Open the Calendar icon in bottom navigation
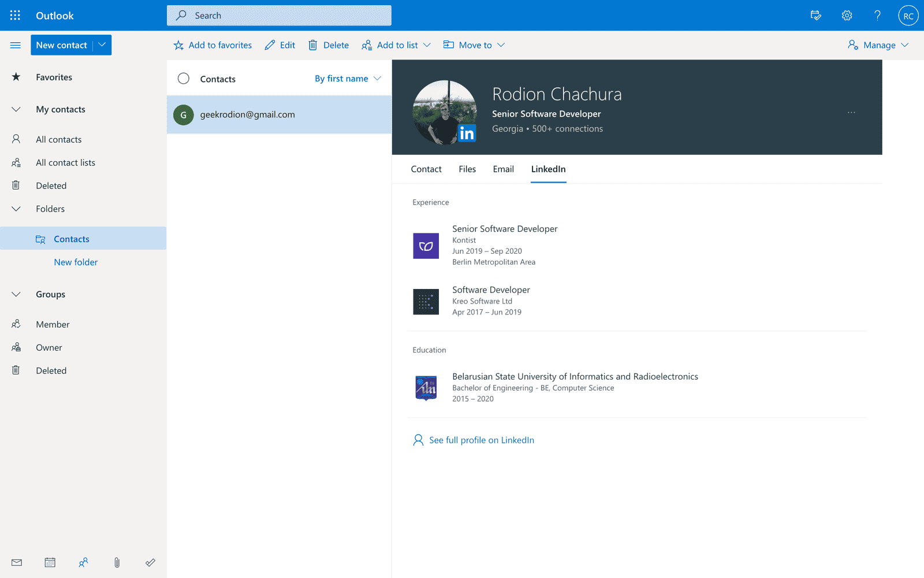924x578 pixels. coord(50,562)
